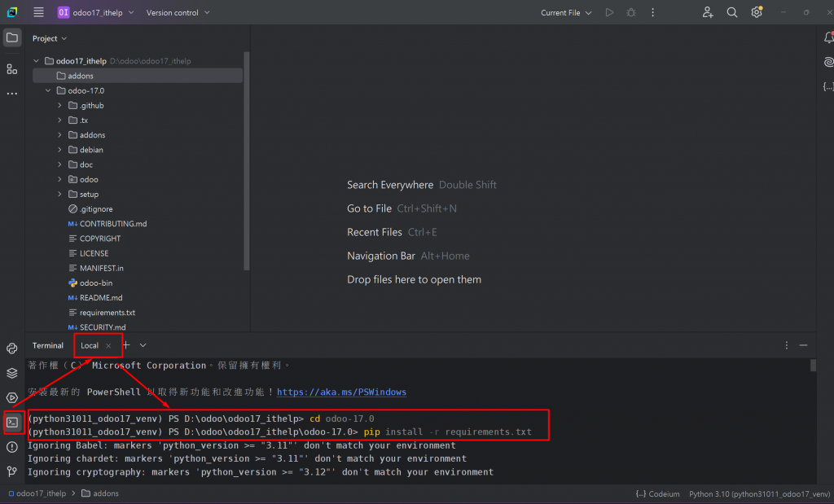This screenshot has width=834, height=504.
Task: Open the Git tool window icon
Action: coord(11,471)
